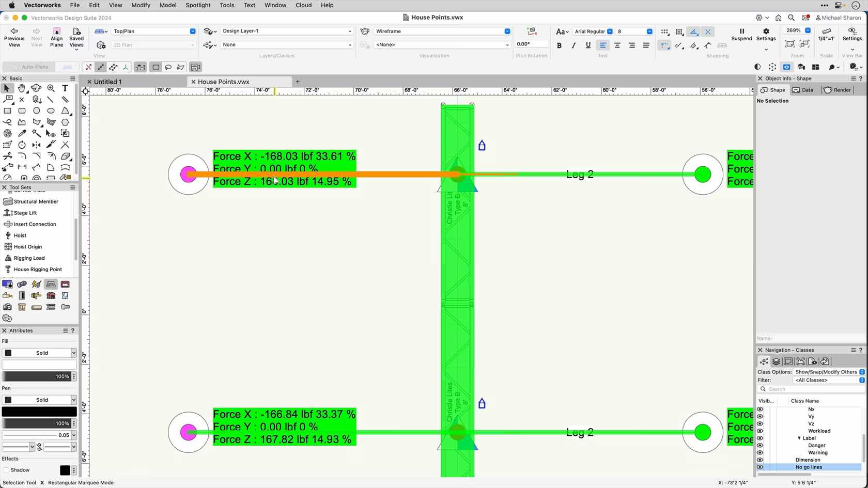Open the Render tab in Object Info

837,90
